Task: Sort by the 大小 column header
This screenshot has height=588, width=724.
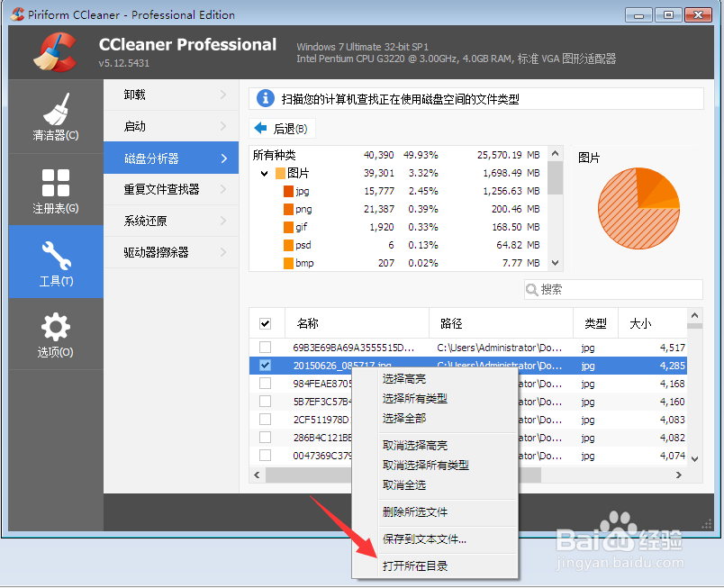Action: point(653,323)
